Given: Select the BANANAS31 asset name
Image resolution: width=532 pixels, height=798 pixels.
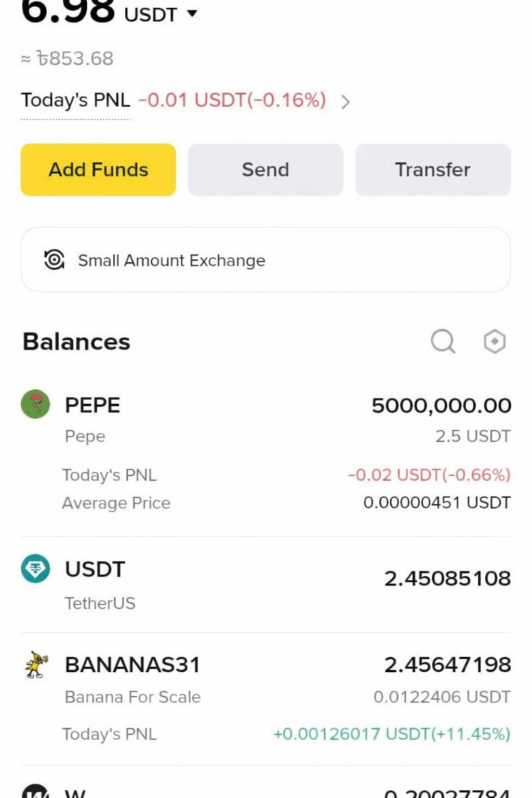Looking at the screenshot, I should pos(132,665).
